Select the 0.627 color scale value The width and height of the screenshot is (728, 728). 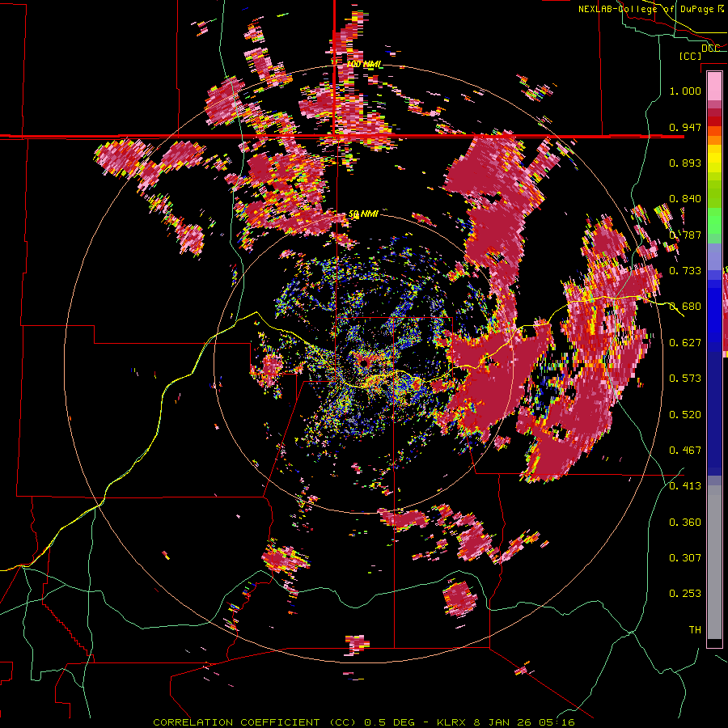(x=685, y=343)
